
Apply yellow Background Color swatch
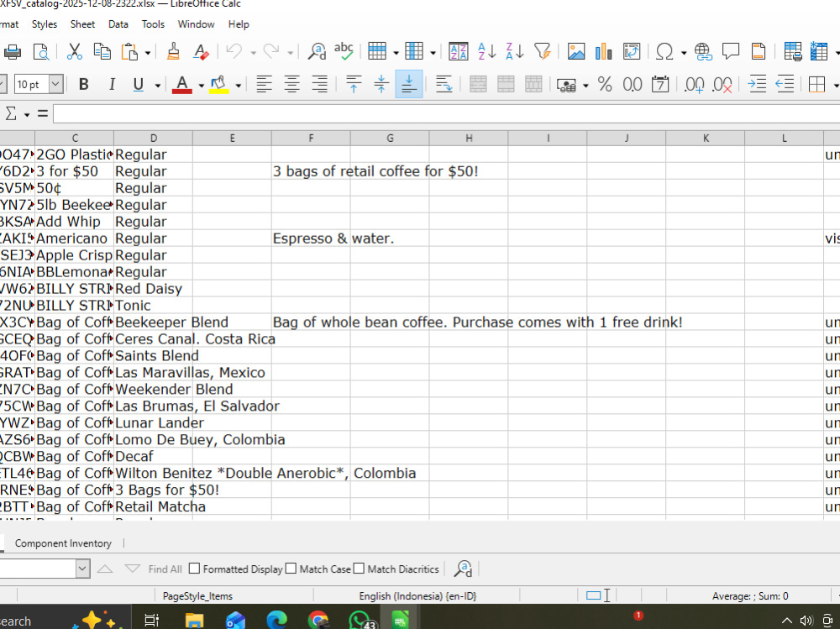pos(218,85)
